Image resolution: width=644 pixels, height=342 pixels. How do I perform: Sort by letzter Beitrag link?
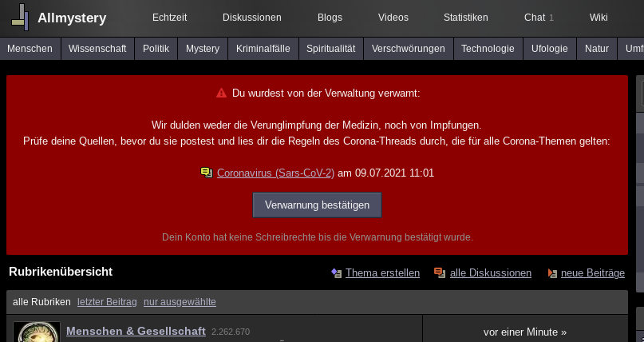pos(107,302)
